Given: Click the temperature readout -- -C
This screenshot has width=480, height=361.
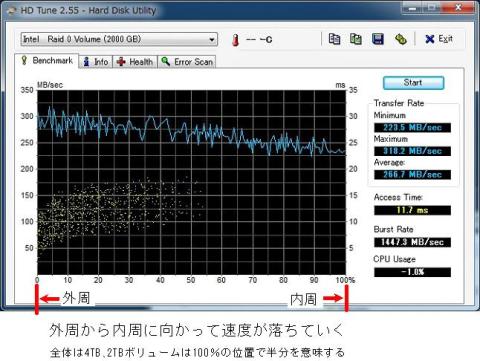Looking at the screenshot, I should point(259,40).
